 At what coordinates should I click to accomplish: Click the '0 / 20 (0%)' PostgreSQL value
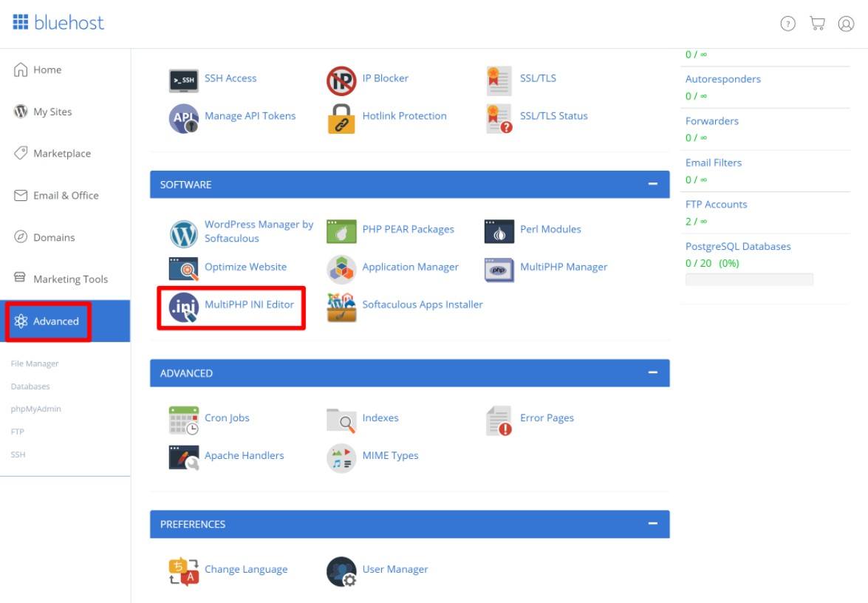pos(712,264)
